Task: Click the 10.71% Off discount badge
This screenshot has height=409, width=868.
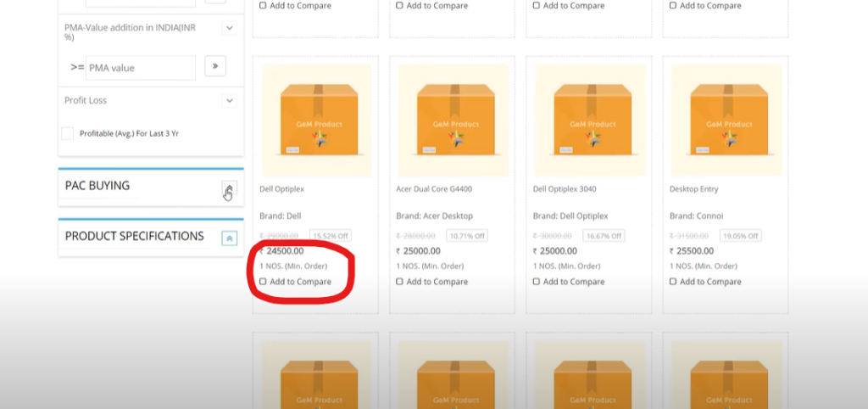Action: click(x=467, y=236)
